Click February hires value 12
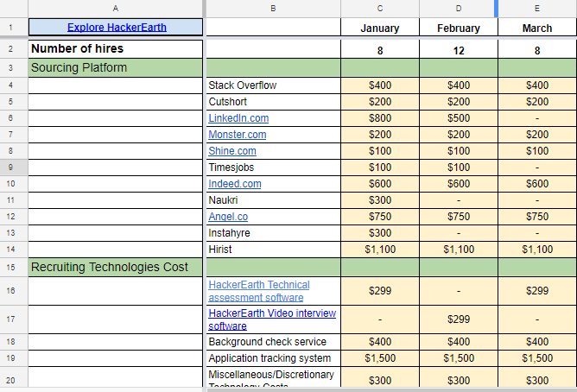Screen dimensions: 577x392 (459, 50)
